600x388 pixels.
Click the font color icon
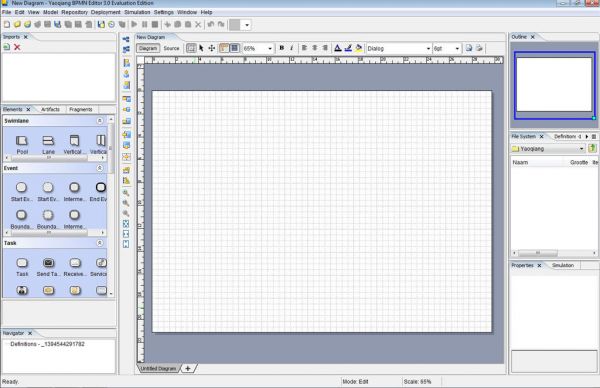point(338,48)
